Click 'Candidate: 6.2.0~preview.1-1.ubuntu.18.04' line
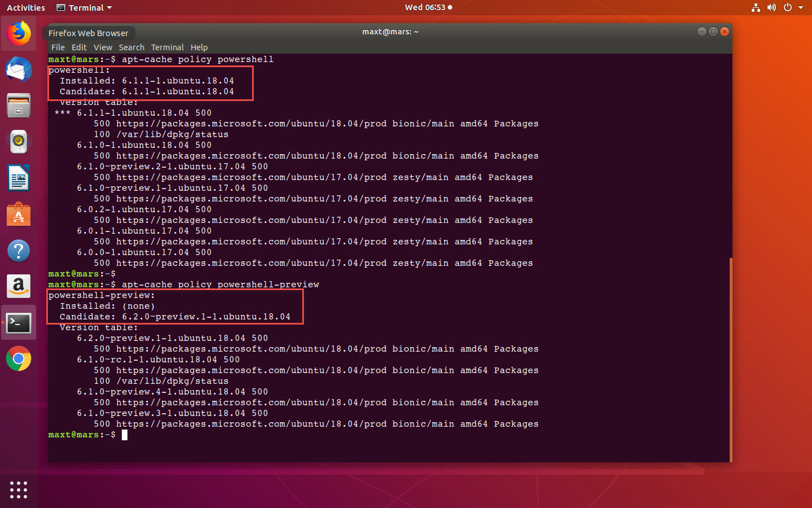 pyautogui.click(x=175, y=317)
